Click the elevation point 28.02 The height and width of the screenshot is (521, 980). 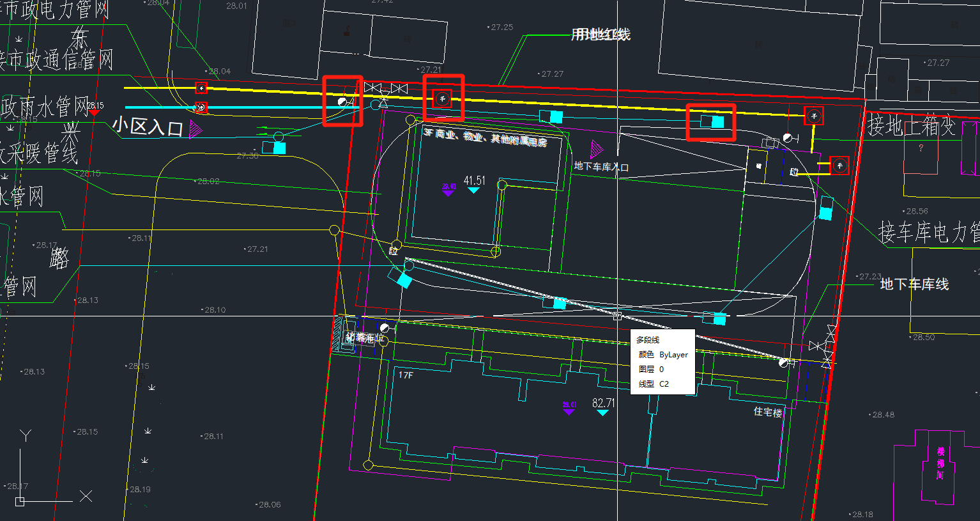point(207,182)
